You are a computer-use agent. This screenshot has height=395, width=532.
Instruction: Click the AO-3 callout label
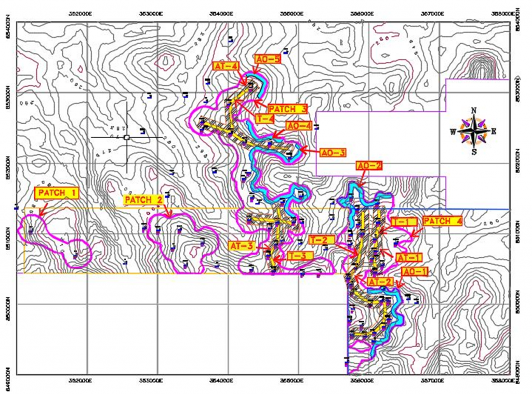coord(333,153)
